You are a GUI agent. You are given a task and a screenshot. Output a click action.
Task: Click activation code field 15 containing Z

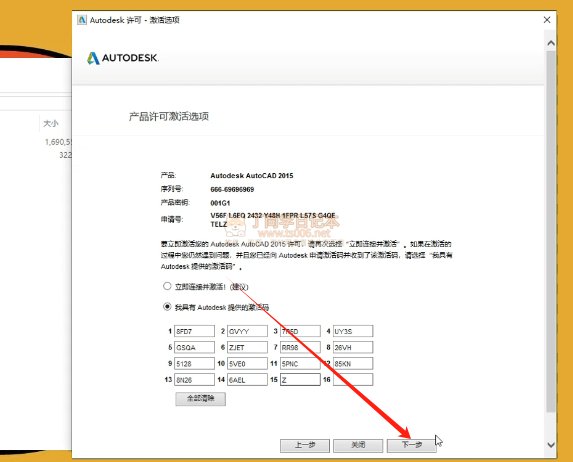click(x=300, y=379)
